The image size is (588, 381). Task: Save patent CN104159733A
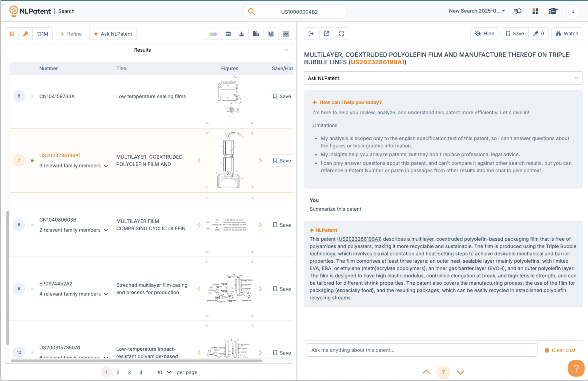282,96
